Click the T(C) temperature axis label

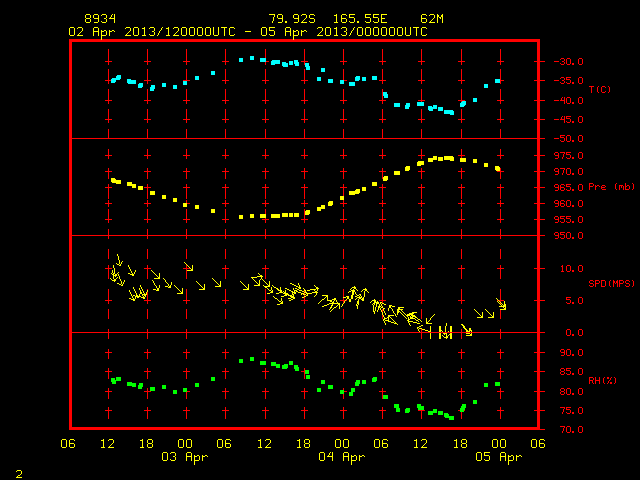pos(600,89)
